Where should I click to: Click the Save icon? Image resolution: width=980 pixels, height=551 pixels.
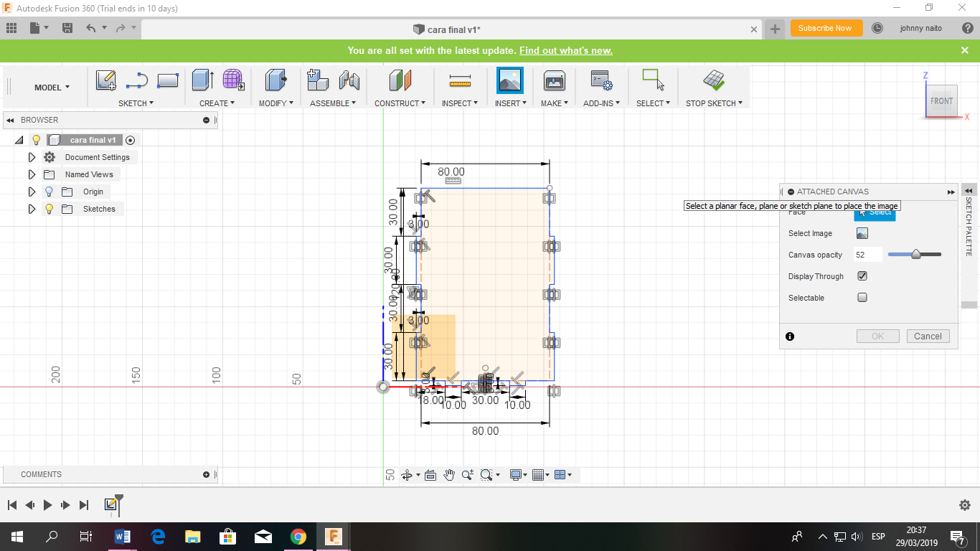pos(67,28)
